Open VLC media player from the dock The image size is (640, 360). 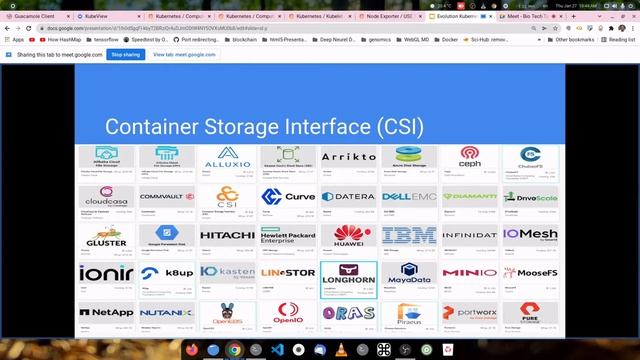click(341, 350)
